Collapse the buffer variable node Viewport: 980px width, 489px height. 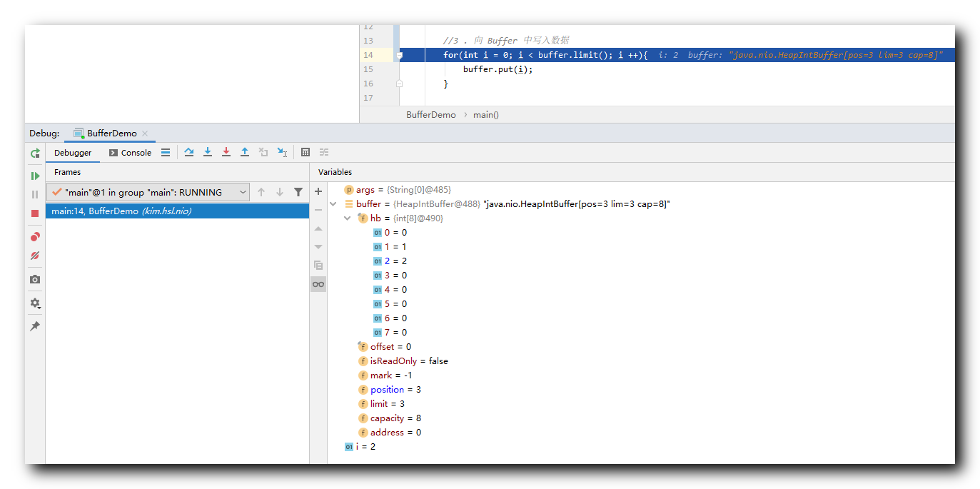pos(333,204)
